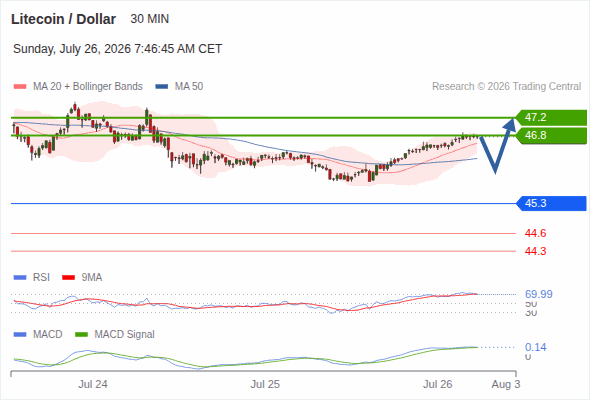Viewport: 590px width, 400px height.
Task: Click the red 9MA legend swatch
Action: [68, 278]
